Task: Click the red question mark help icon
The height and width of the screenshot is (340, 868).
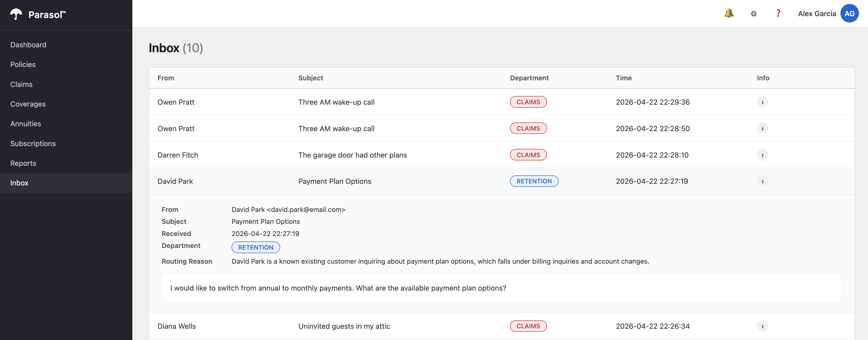Action: click(x=778, y=14)
